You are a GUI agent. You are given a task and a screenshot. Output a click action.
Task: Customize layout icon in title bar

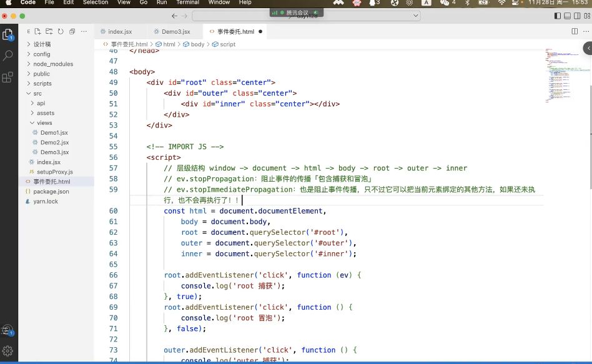(587, 16)
